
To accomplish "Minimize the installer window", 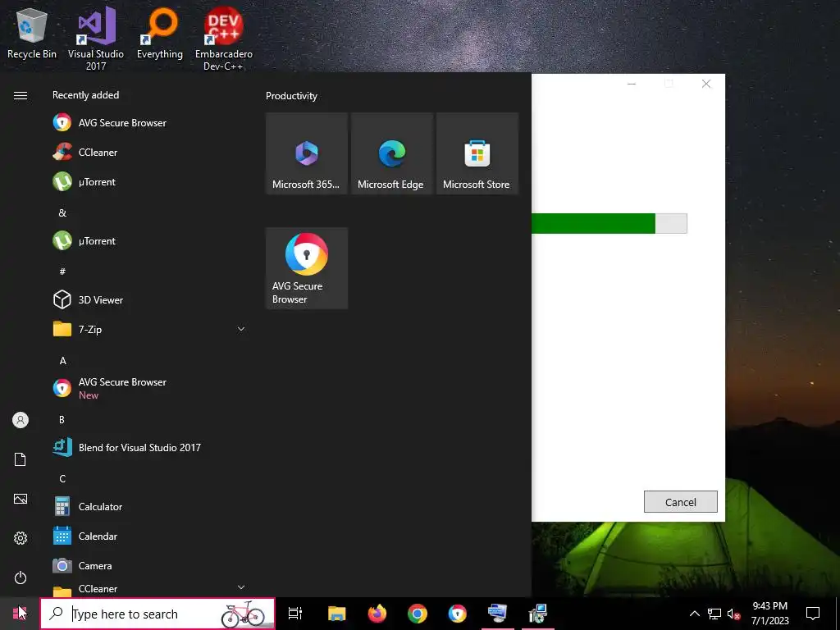I will click(x=632, y=84).
